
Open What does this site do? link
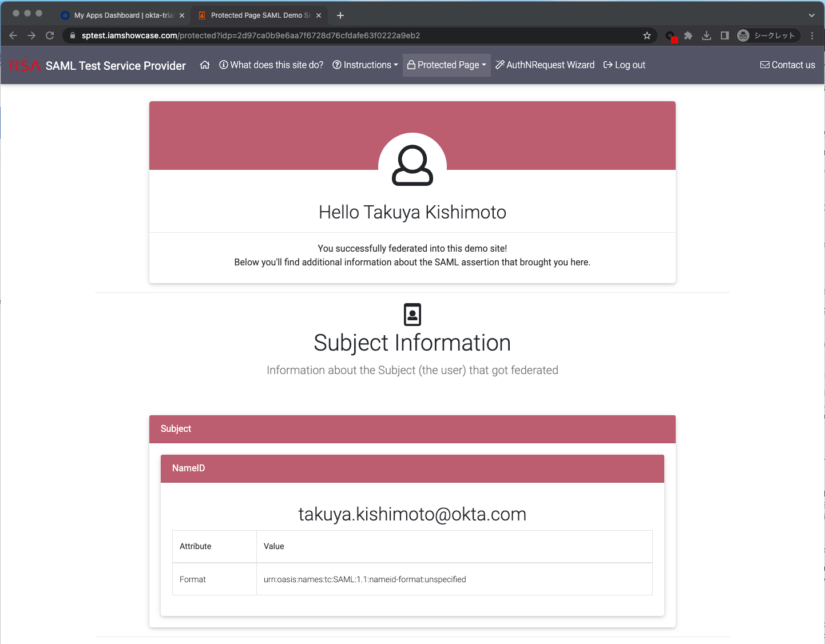[x=271, y=65]
